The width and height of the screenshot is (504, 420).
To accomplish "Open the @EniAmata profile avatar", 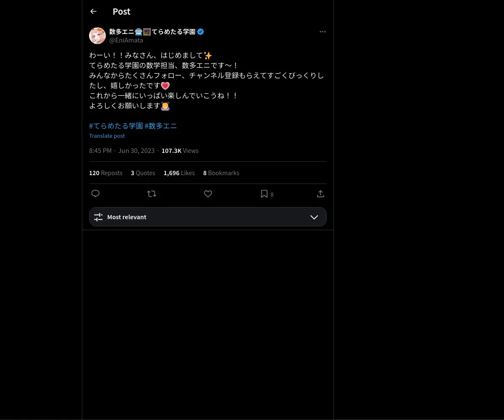I will (x=97, y=36).
